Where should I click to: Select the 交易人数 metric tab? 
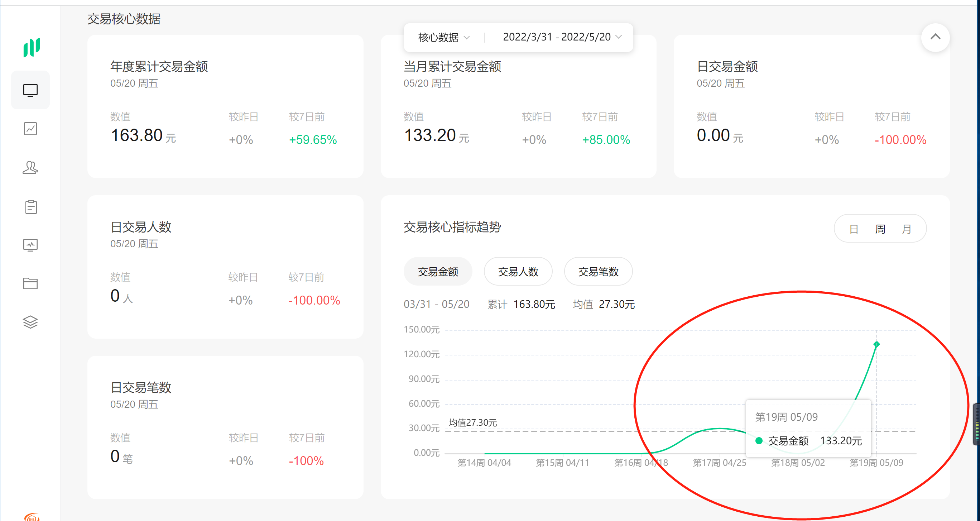[518, 272]
